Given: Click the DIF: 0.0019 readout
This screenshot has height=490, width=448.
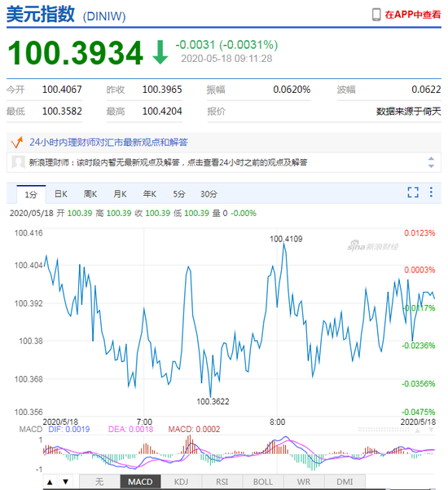Looking at the screenshot, I should 69,430.
